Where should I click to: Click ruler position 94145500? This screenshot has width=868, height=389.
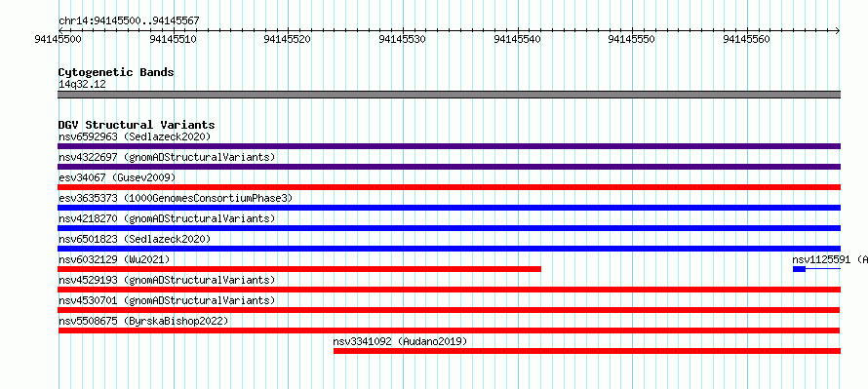pyautogui.click(x=59, y=39)
